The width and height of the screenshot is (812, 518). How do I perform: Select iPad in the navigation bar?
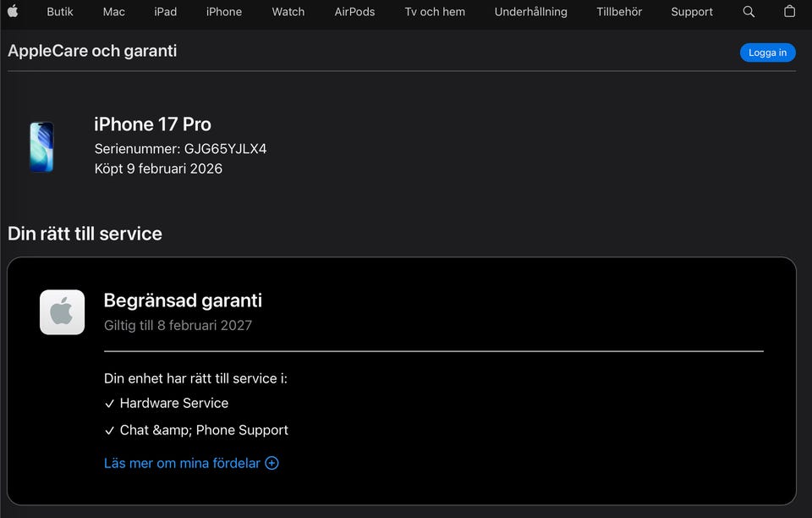[166, 12]
